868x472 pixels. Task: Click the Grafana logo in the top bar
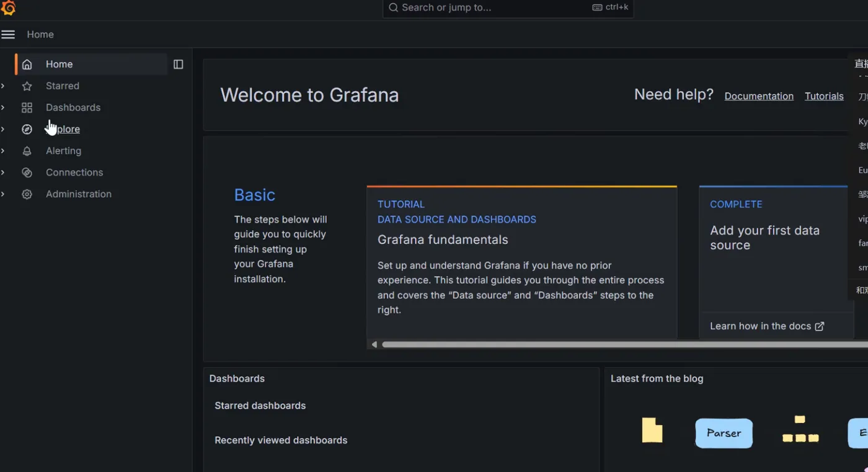8,7
